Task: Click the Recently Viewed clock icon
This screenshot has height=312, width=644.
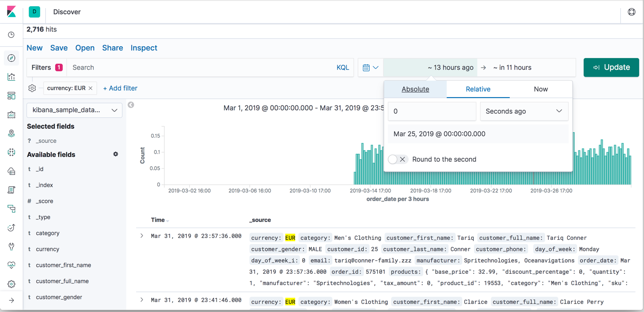Action: point(12,34)
